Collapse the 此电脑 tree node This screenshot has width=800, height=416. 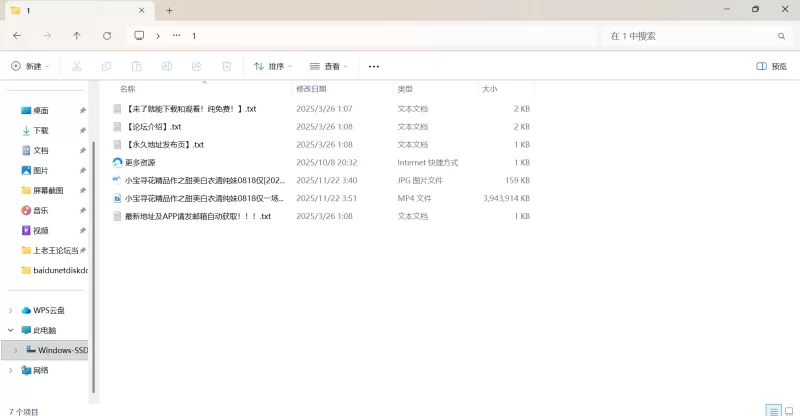(x=11, y=330)
